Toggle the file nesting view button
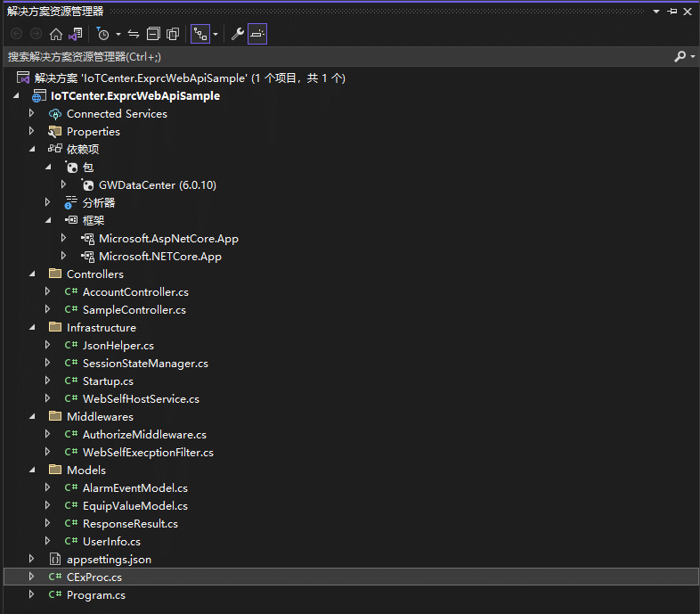 tap(200, 34)
